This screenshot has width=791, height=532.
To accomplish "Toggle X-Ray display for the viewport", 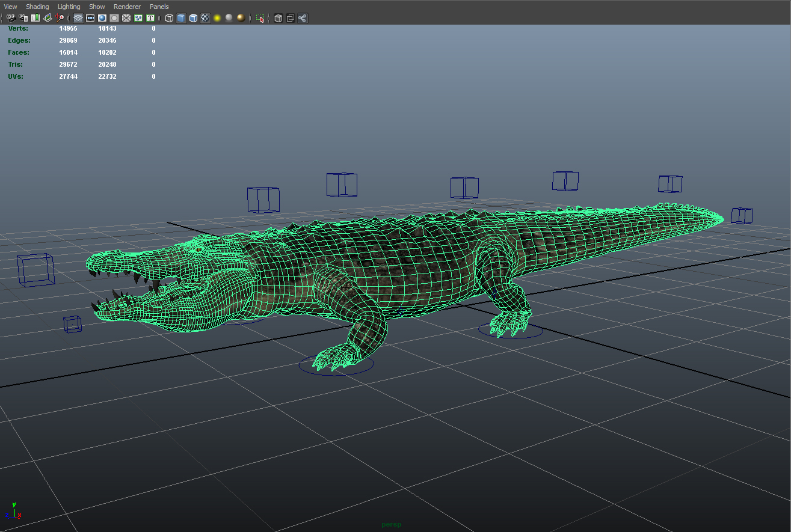I will point(278,18).
